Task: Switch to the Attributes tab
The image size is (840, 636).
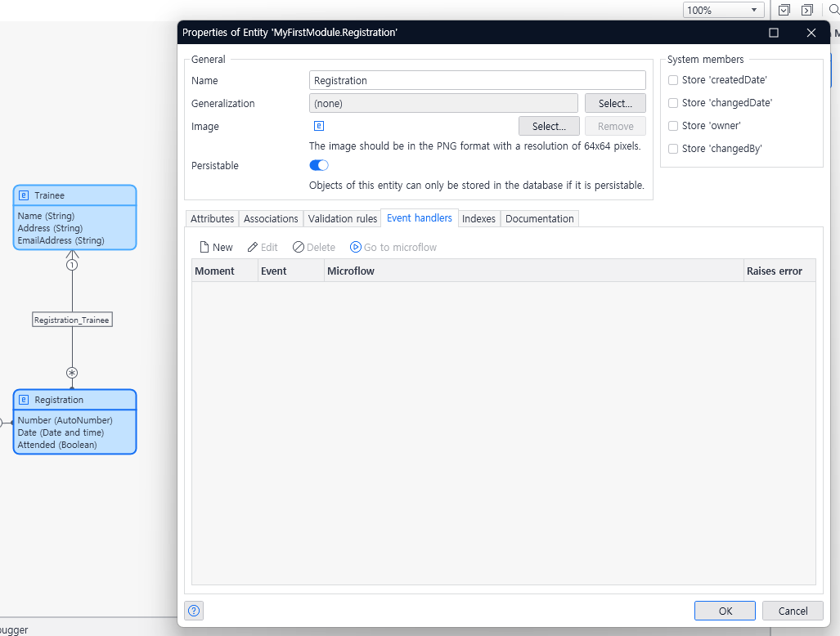Action: coord(212,218)
